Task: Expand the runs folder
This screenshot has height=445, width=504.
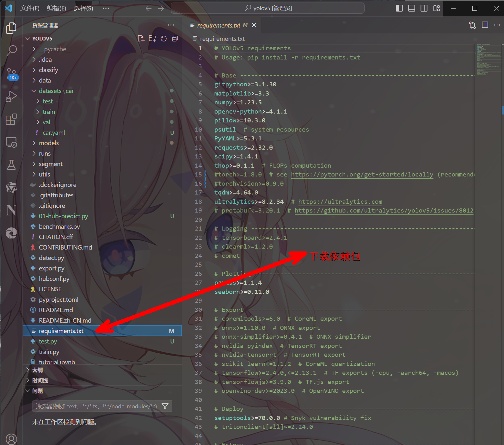Action: 34,153
